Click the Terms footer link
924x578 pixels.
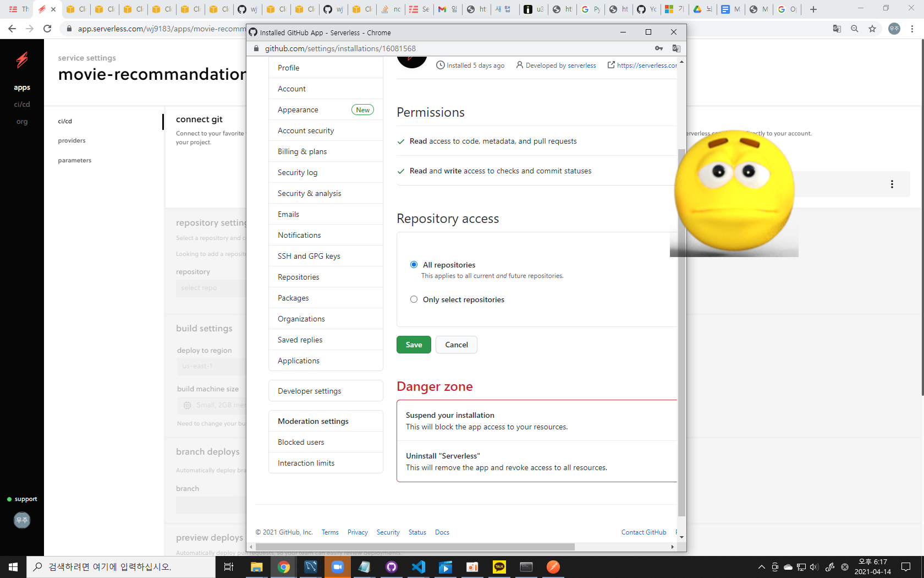[330, 532]
